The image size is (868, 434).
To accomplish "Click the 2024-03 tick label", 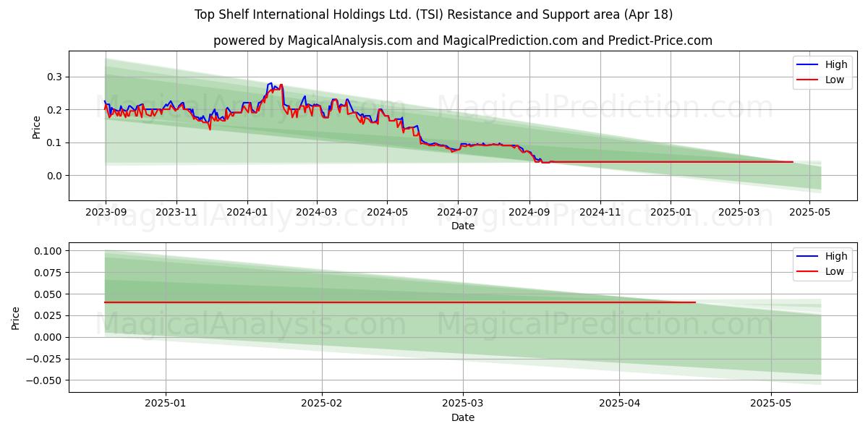I will pyautogui.click(x=316, y=212).
